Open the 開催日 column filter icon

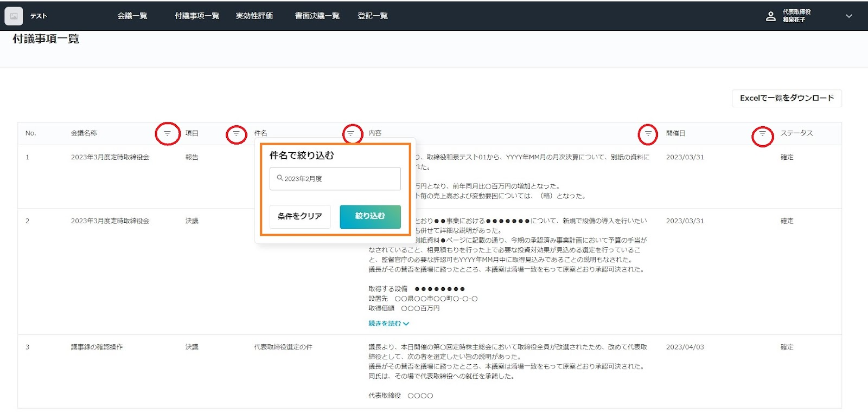click(x=762, y=133)
